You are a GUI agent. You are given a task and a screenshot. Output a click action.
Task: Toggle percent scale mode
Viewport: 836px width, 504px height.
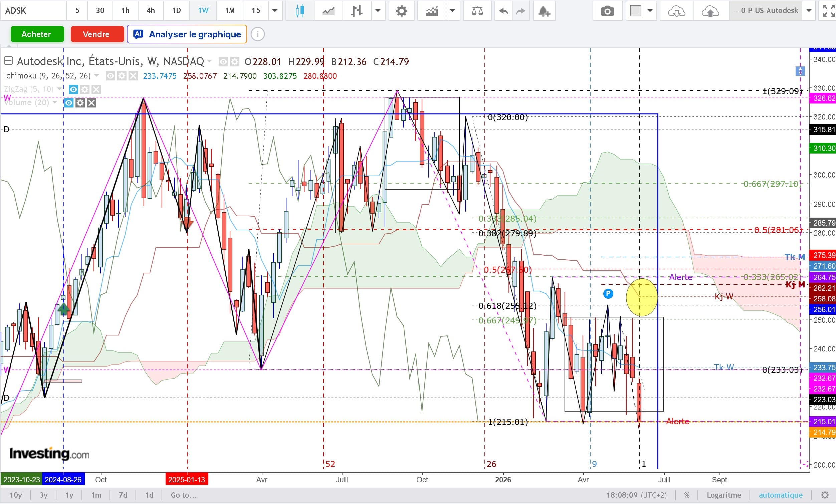tap(687, 495)
